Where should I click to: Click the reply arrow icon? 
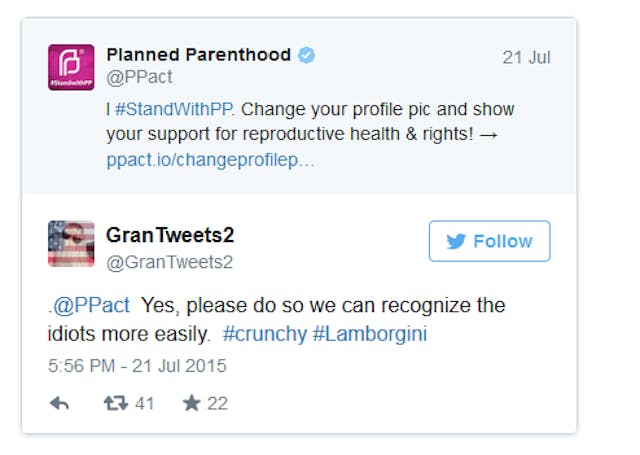point(59,403)
